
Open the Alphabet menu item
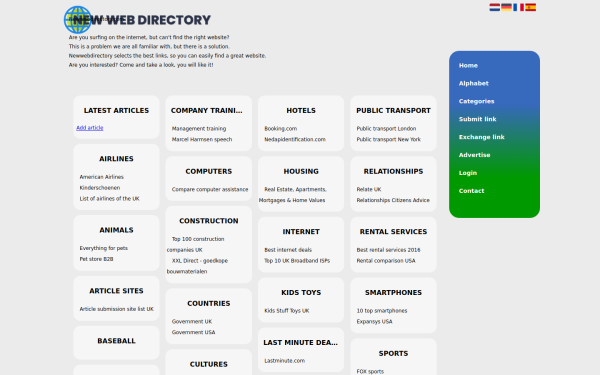474,83
